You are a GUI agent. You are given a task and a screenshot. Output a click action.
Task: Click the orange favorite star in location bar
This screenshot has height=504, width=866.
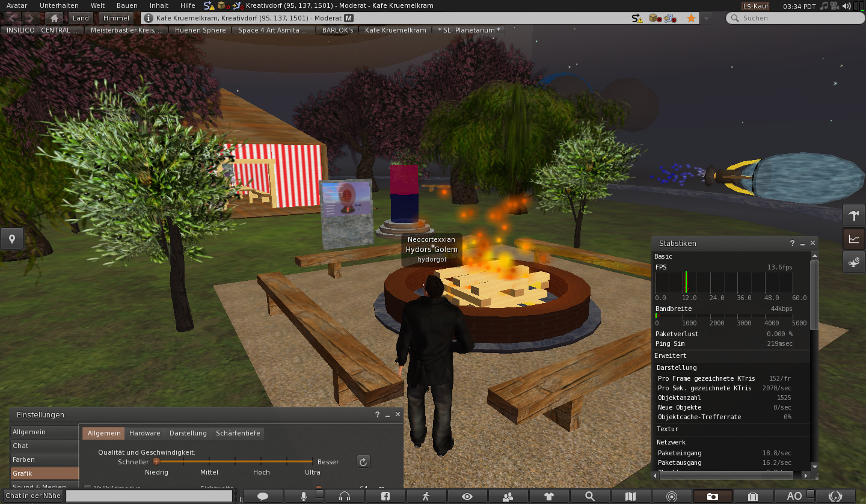691,18
